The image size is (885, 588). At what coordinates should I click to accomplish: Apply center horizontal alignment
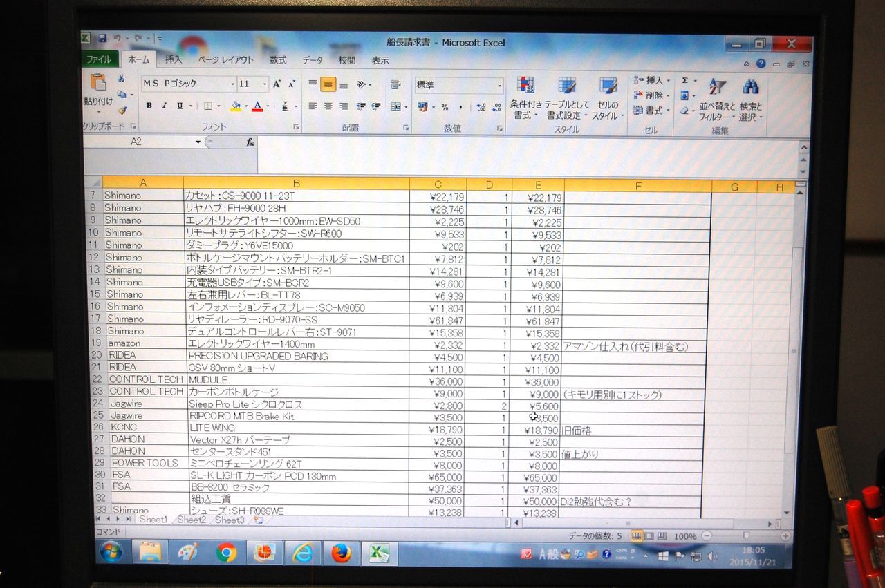[x=328, y=106]
